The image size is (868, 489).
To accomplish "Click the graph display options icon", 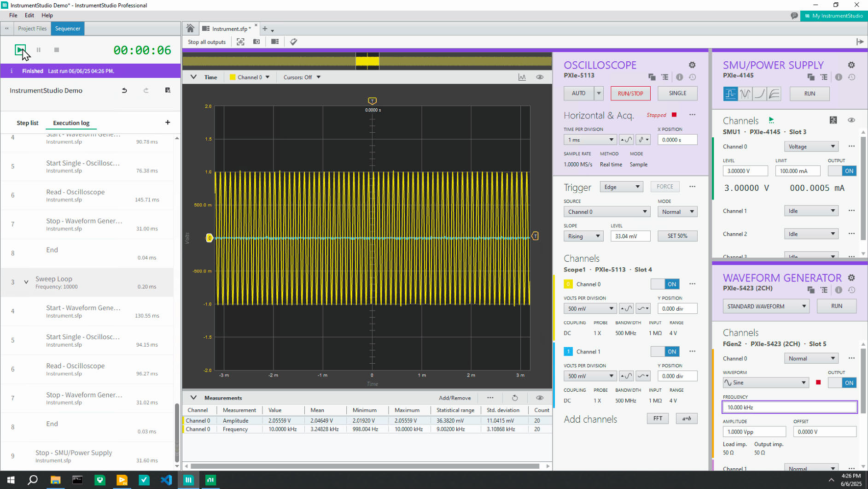I will (x=522, y=77).
